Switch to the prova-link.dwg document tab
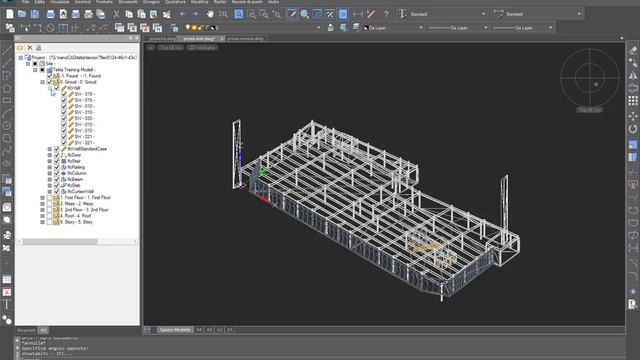Viewport: 640px width, 360px height. coord(199,39)
